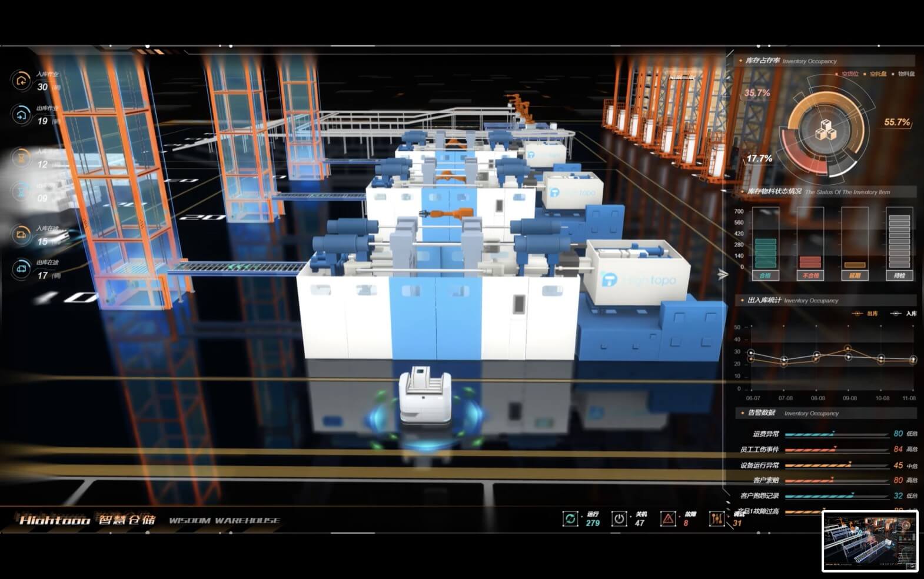
Task: Click the 关机 power-off icon
Action: pos(619,518)
